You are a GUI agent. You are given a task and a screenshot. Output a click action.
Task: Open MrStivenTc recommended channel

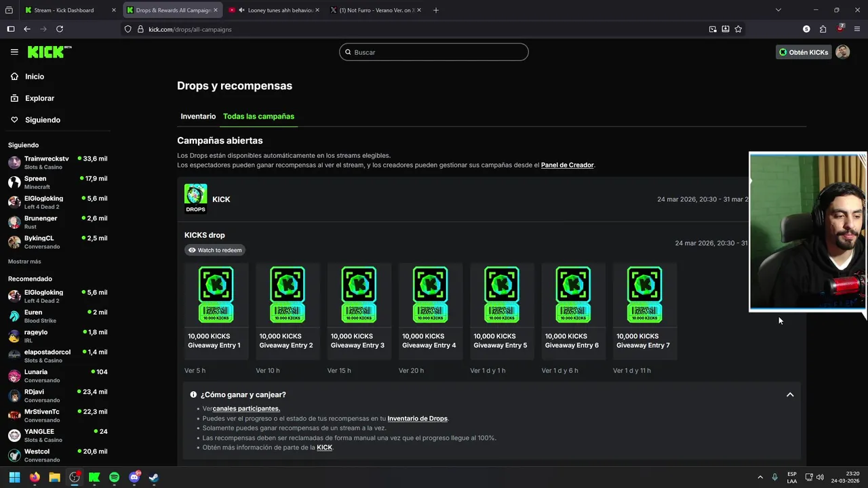coord(58,415)
